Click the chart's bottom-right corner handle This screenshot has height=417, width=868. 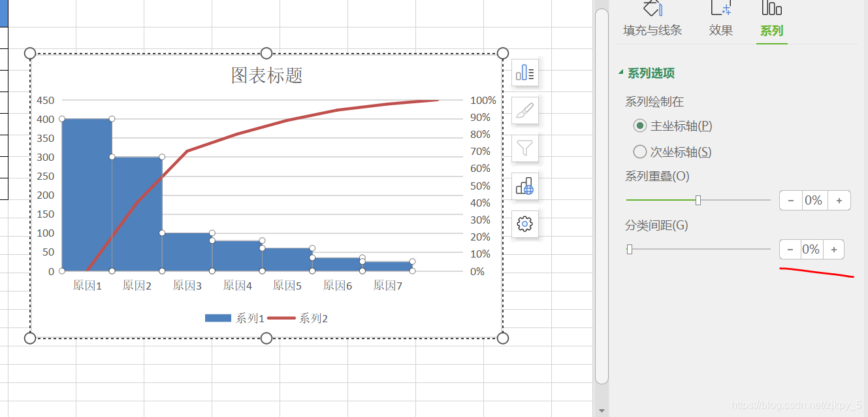click(x=503, y=338)
